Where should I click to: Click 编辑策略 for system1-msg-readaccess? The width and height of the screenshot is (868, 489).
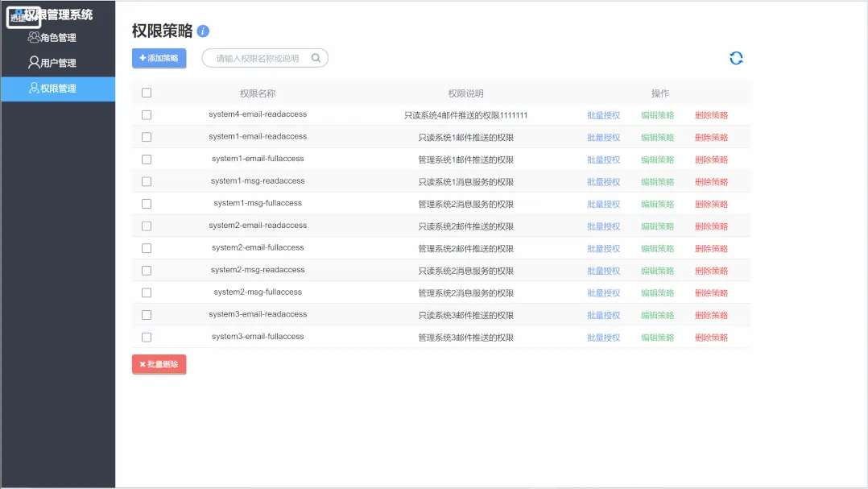point(657,181)
